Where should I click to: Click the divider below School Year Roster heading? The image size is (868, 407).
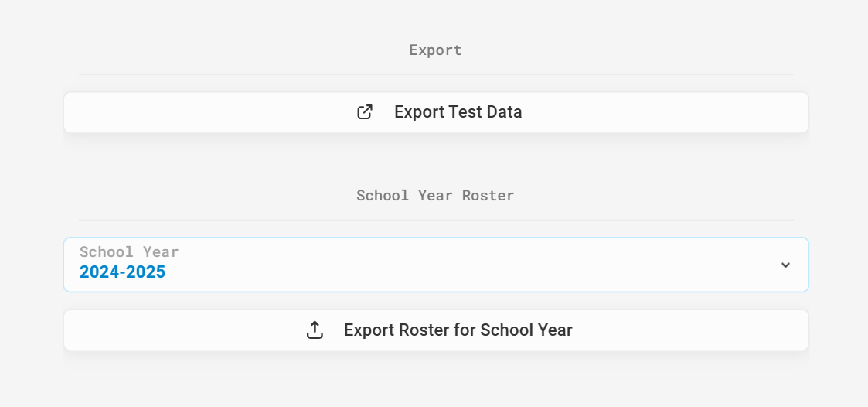pyautogui.click(x=436, y=220)
